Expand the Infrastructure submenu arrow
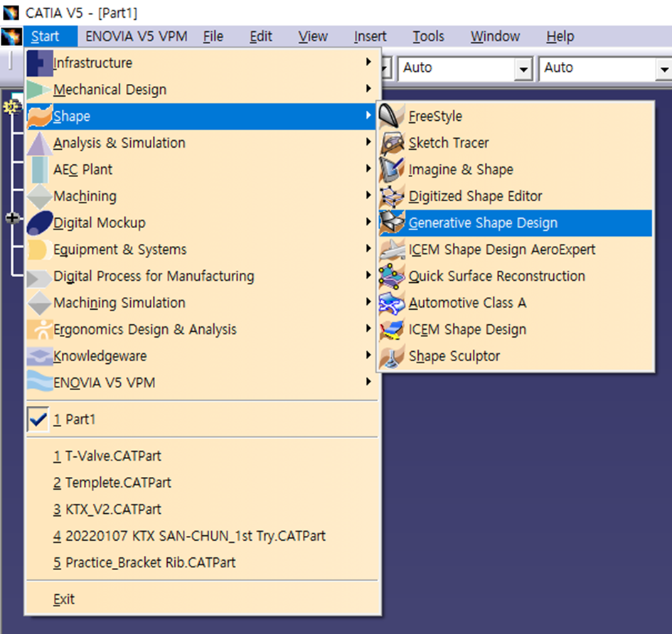Image resolution: width=672 pixels, height=634 pixels. (368, 62)
